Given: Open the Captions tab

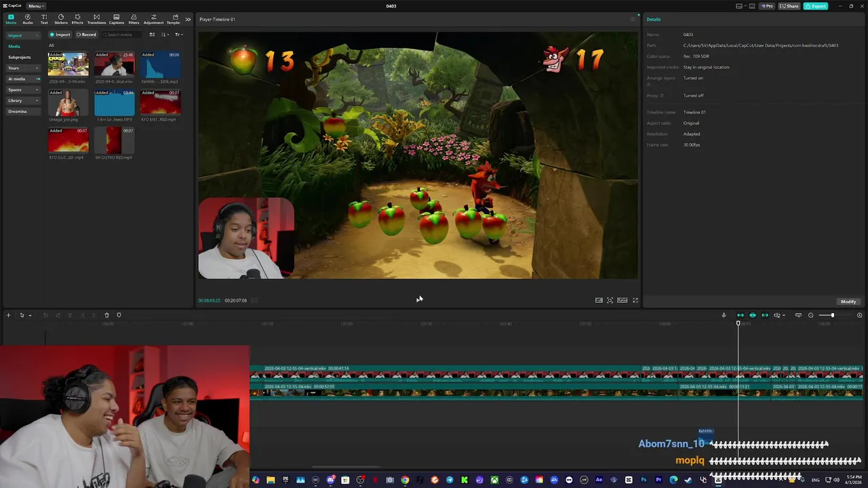Looking at the screenshot, I should 117,19.
